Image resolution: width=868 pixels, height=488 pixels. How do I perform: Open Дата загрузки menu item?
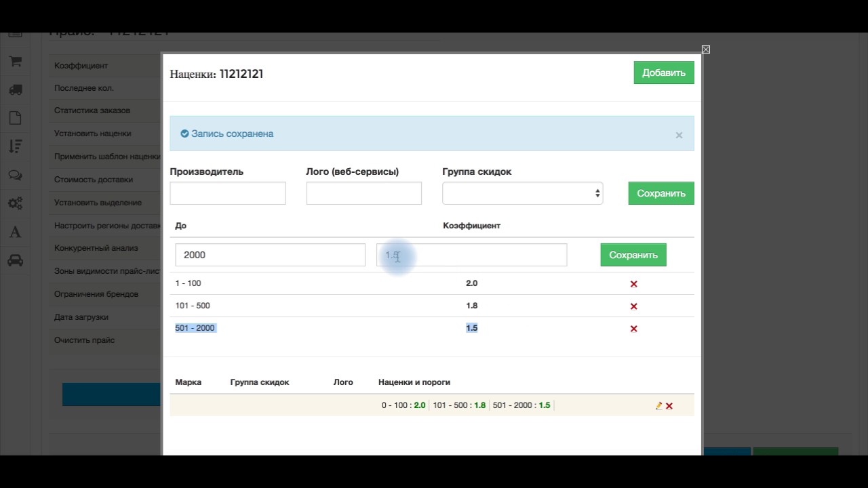(x=81, y=317)
